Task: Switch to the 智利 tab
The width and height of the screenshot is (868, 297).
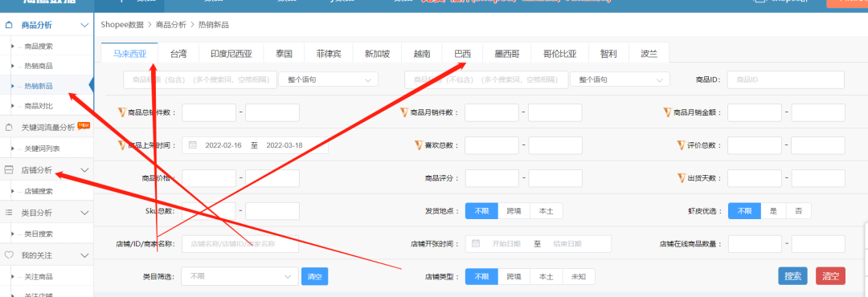Action: [608, 54]
